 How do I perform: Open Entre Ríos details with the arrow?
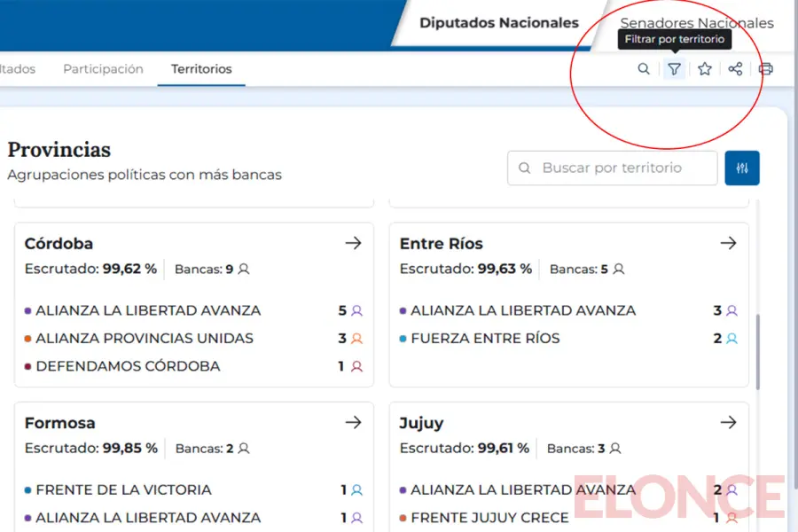(728, 243)
